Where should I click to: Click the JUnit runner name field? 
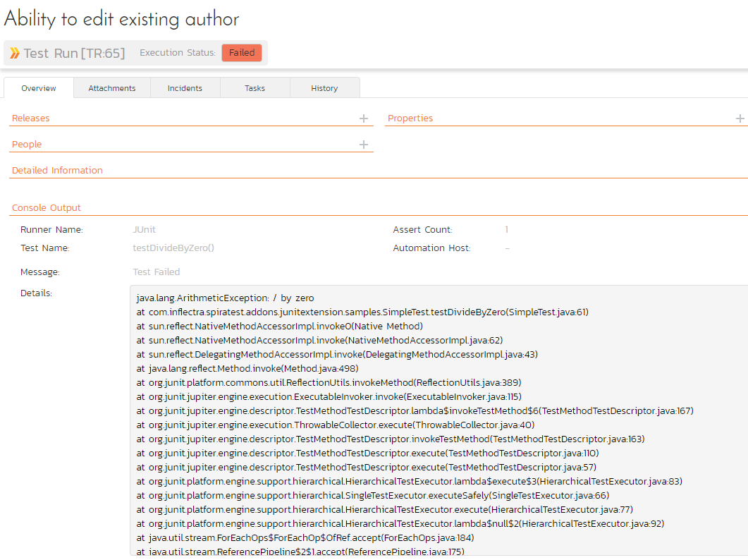pyautogui.click(x=145, y=230)
